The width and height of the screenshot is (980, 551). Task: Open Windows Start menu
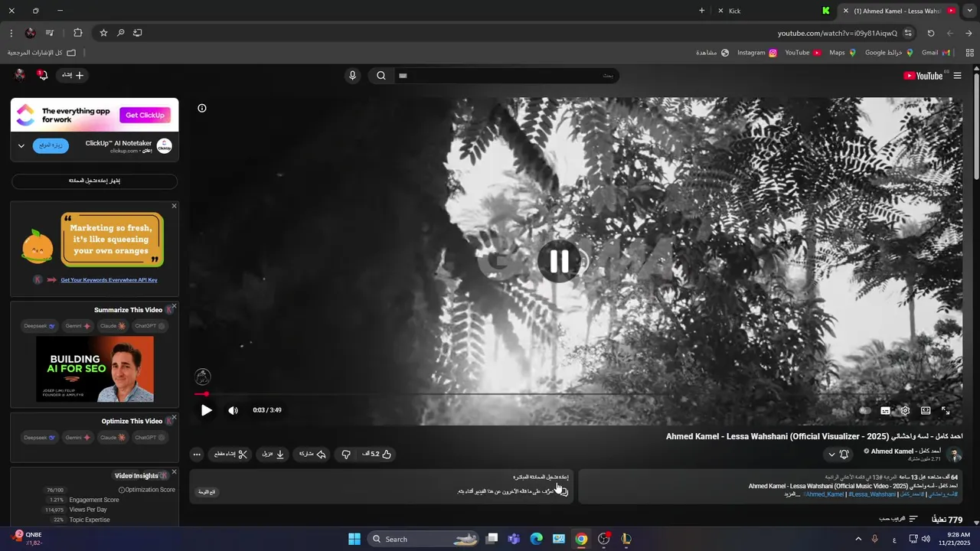(354, 539)
